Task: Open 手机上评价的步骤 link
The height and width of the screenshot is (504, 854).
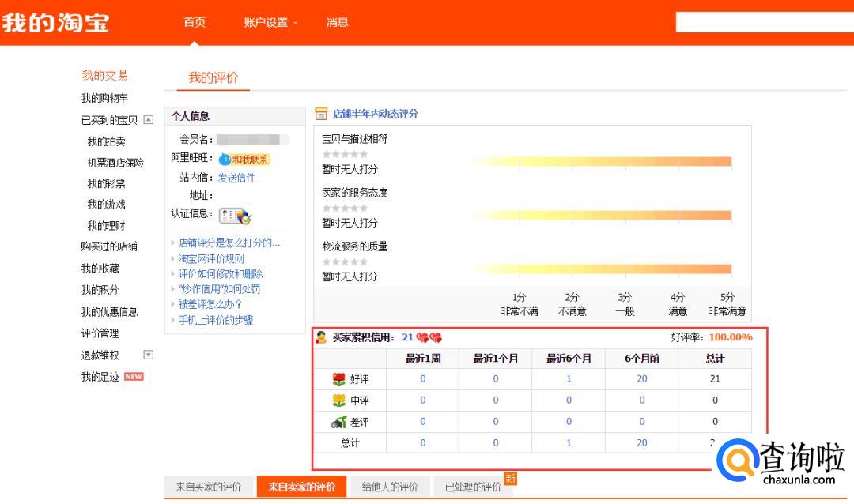Action: pos(216,320)
